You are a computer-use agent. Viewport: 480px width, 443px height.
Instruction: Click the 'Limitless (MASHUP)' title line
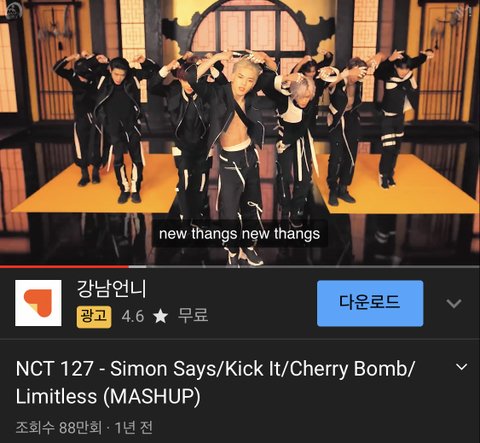(x=108, y=396)
